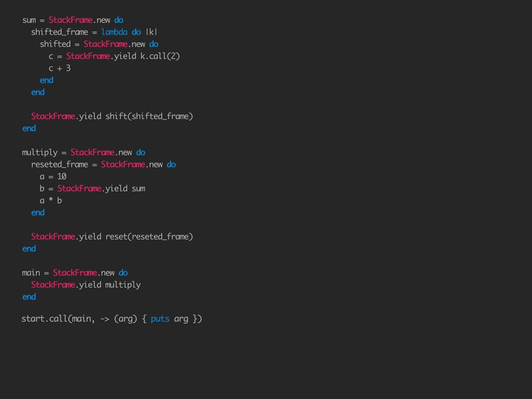Click the 'end' below 'StackFrame.yield multiply'
Screen dimensions: 532x399
click(x=29, y=297)
